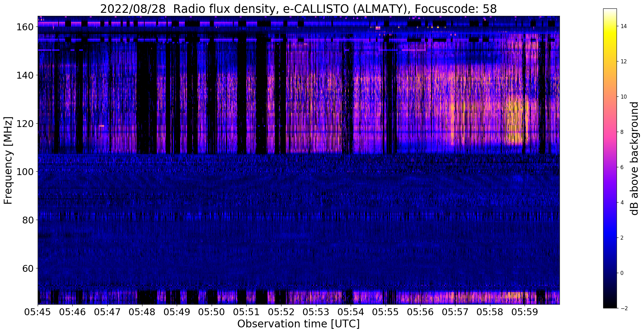The width and height of the screenshot is (644, 333).
Task: Click the 140 frequency tick label
Action: pyautogui.click(x=25, y=75)
